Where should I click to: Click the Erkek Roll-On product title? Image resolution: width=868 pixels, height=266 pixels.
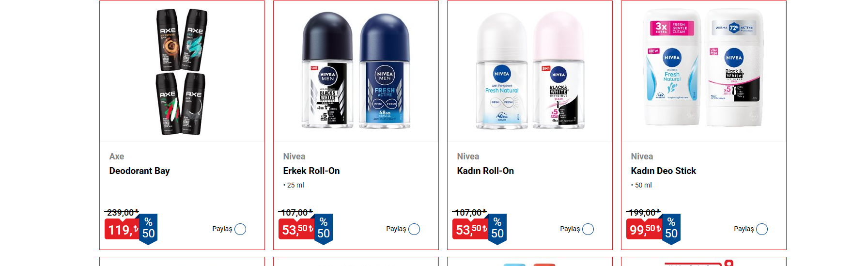point(311,171)
